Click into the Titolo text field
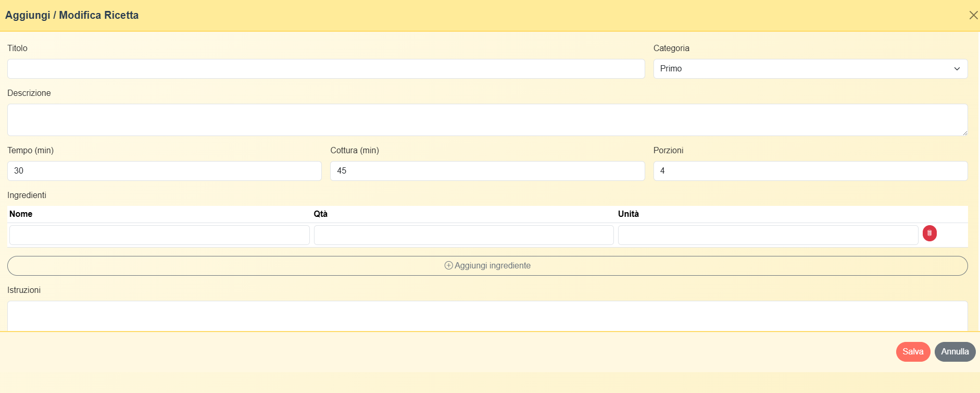 pos(326,69)
